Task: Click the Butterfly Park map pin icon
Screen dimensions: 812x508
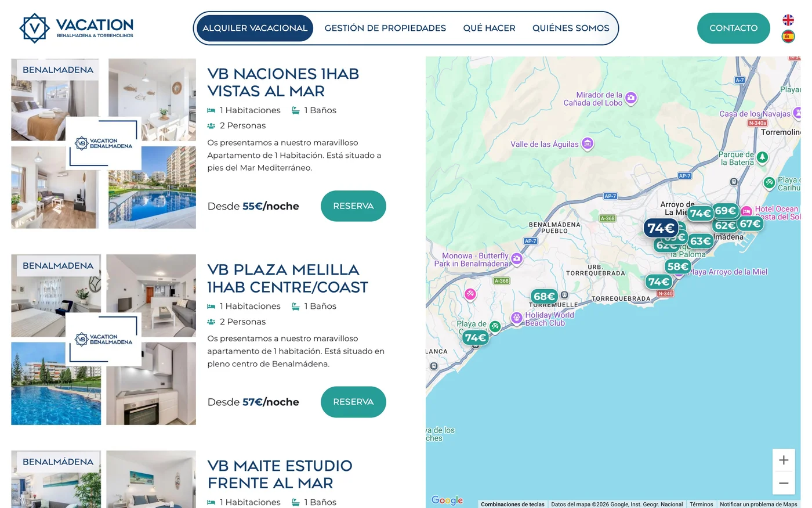Action: [x=517, y=258]
